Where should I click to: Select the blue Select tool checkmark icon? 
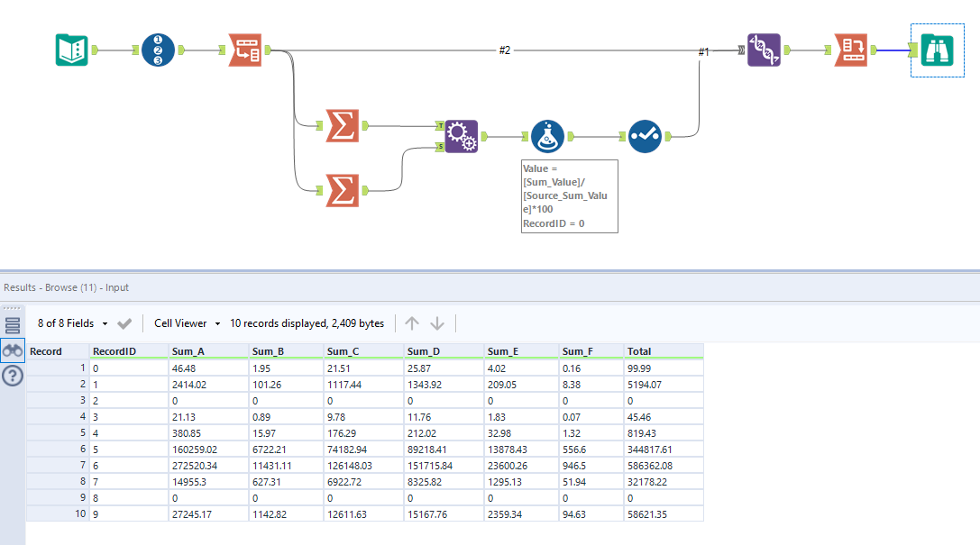(645, 136)
